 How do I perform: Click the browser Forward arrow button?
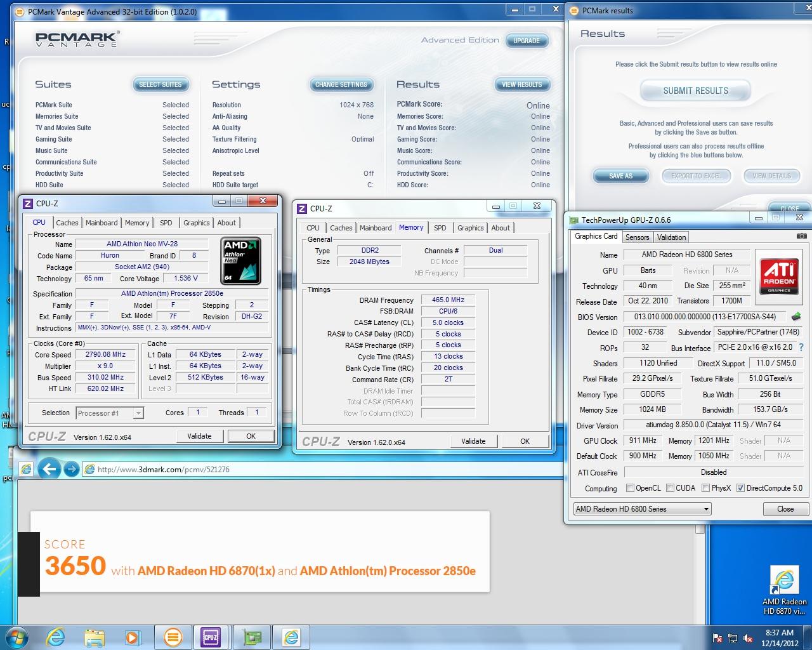[x=72, y=470]
